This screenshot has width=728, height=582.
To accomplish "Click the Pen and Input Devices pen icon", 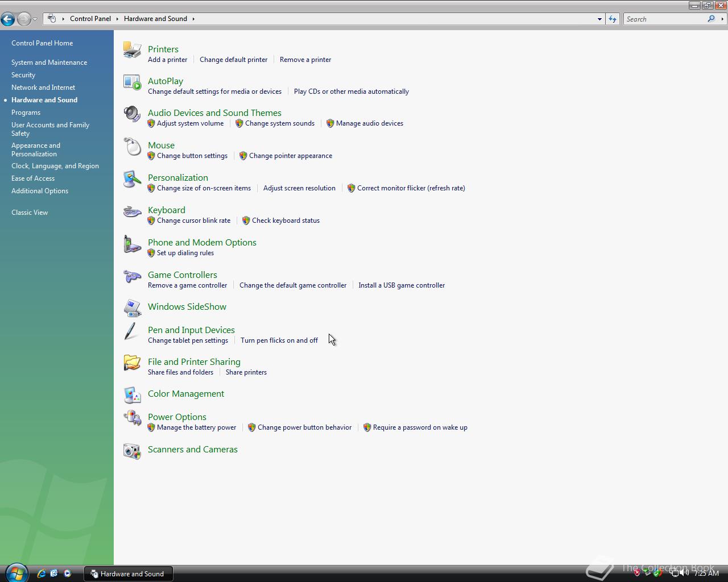I will (x=132, y=332).
